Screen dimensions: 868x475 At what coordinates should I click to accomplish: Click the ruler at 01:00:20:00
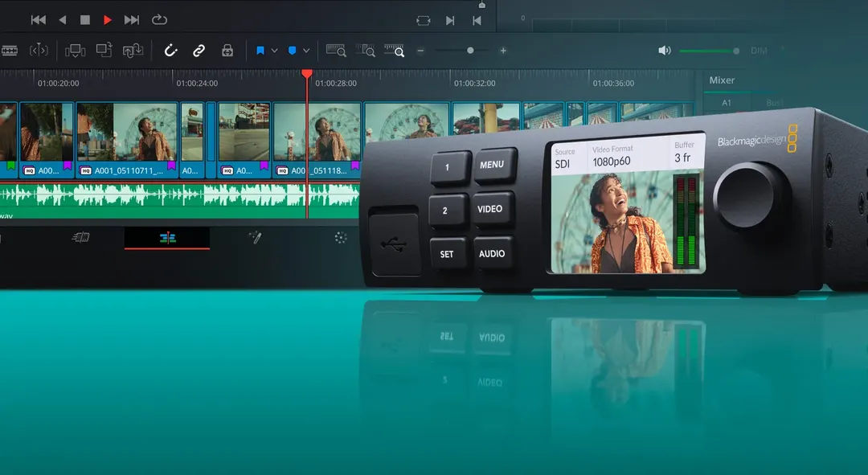(58, 83)
